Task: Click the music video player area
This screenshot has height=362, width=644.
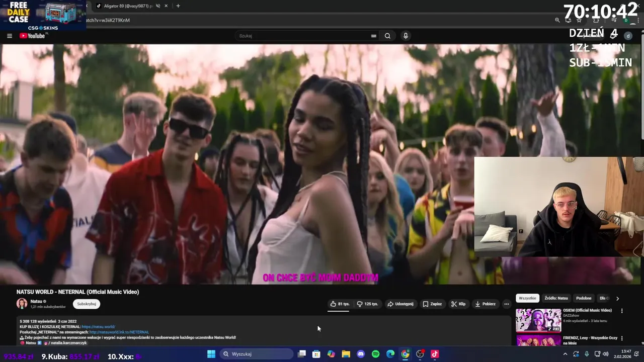Action: click(320, 164)
